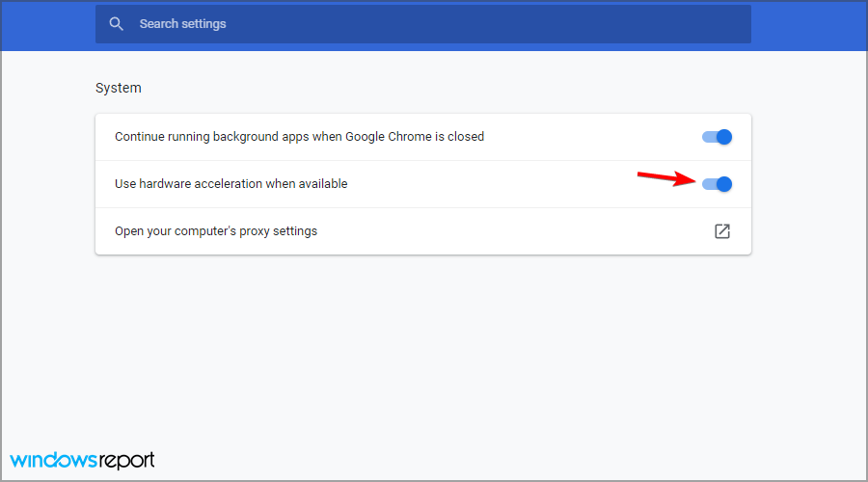
Task: Click "Google Chrome" text in first setting row
Action: click(388, 137)
